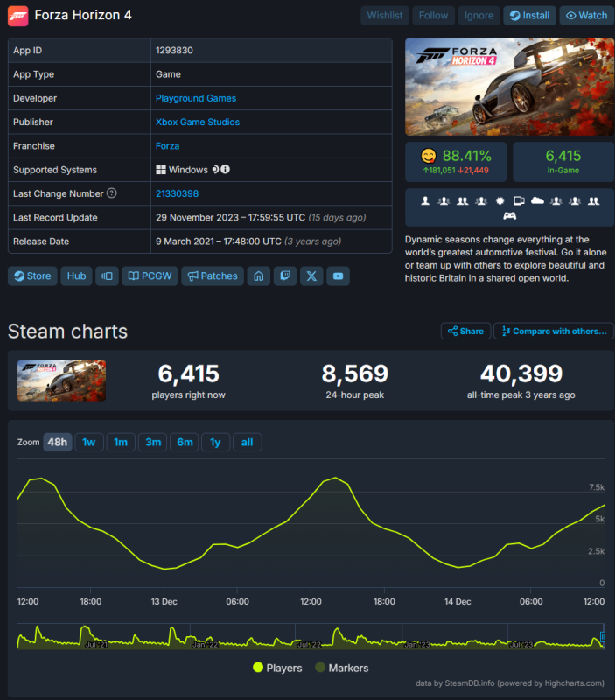615x700 pixels.
Task: Click the Steam charts heading
Action: 68,332
